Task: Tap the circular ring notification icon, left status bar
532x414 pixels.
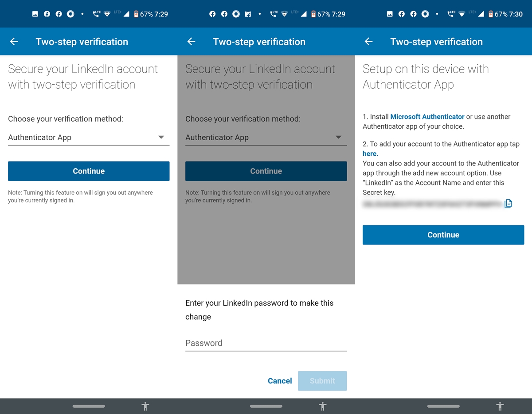Action: pyautogui.click(x=70, y=14)
